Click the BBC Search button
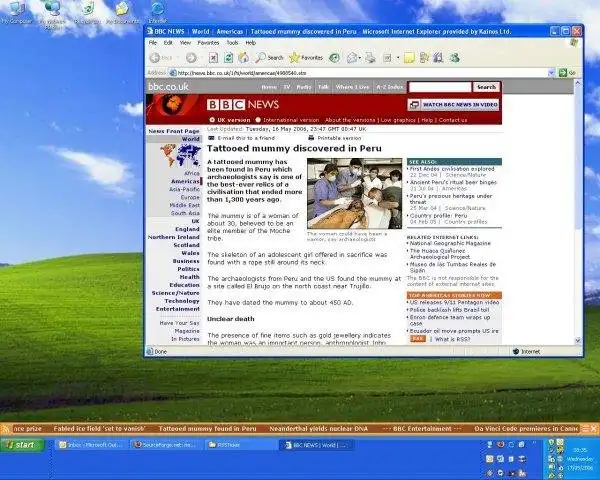Viewport: 600px width, 480px height. pos(486,87)
